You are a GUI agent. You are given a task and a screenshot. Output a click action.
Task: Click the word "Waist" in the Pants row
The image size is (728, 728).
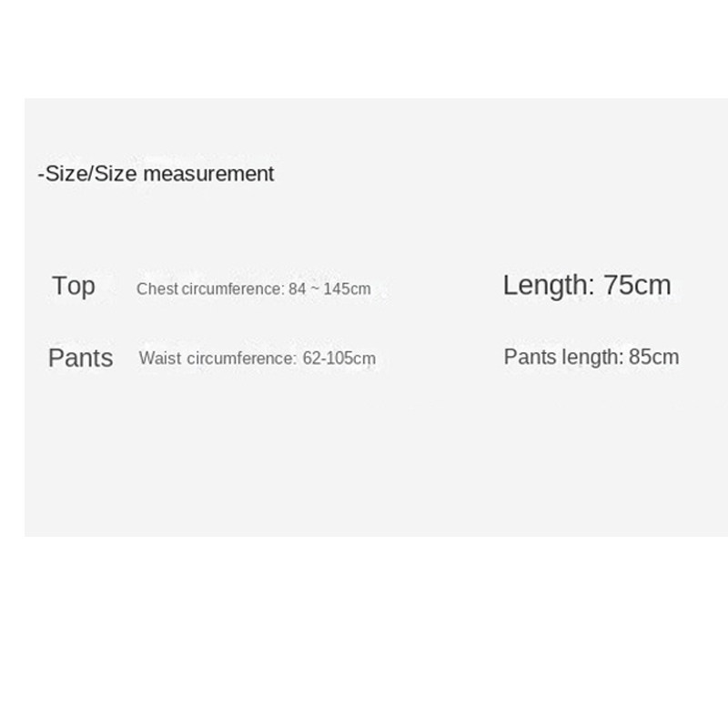click(x=160, y=359)
